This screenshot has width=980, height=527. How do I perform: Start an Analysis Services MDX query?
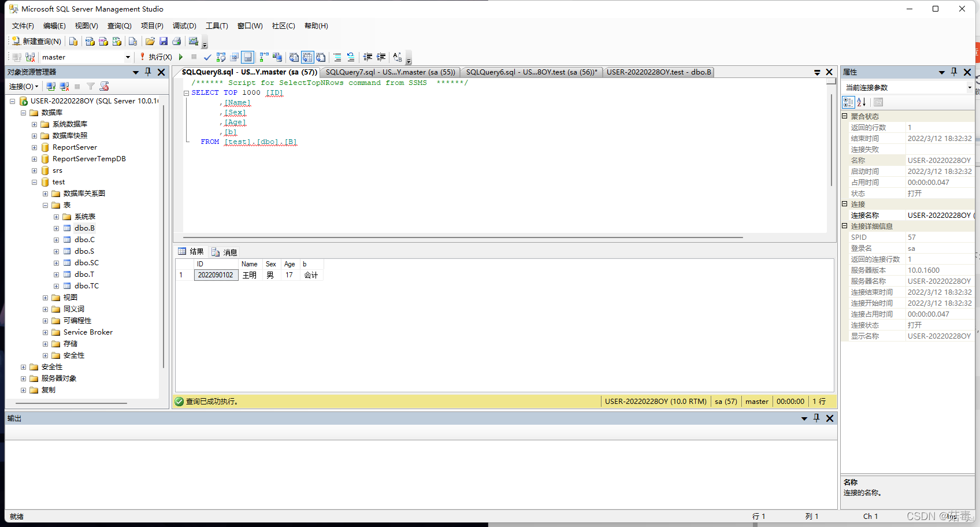90,41
